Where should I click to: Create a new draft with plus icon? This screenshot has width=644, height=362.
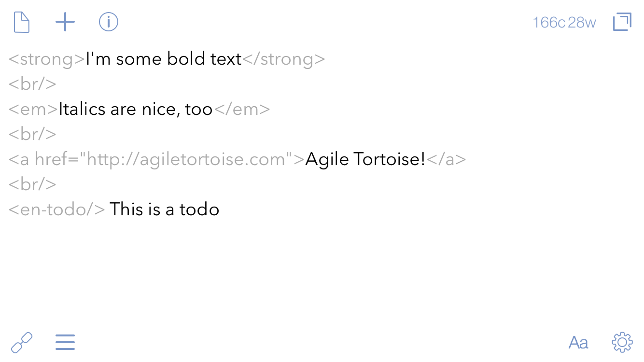click(x=65, y=22)
